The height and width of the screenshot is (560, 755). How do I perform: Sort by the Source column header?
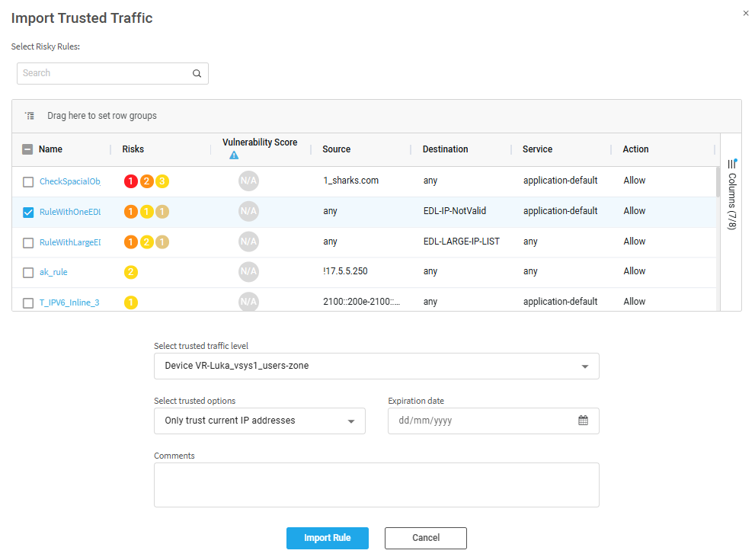pyautogui.click(x=336, y=149)
